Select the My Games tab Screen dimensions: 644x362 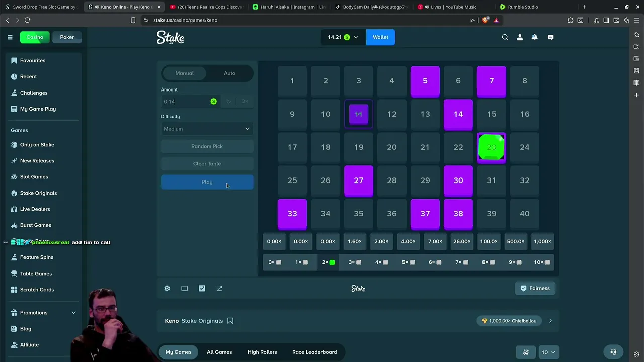tap(179, 352)
